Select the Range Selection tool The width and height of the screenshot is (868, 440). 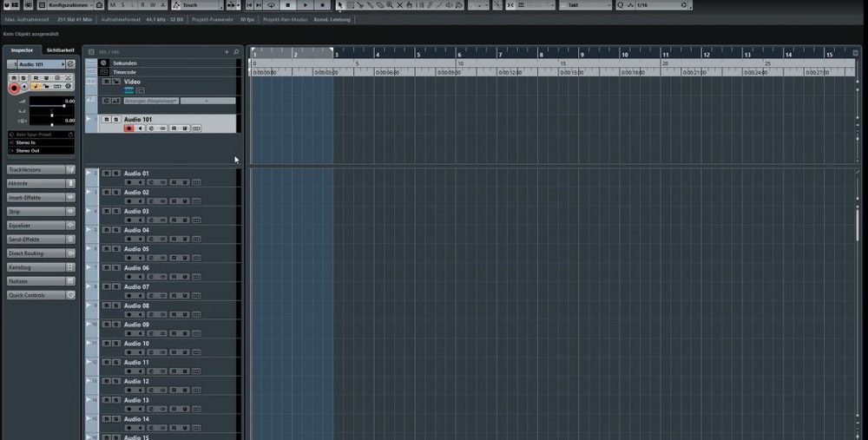[x=350, y=5]
